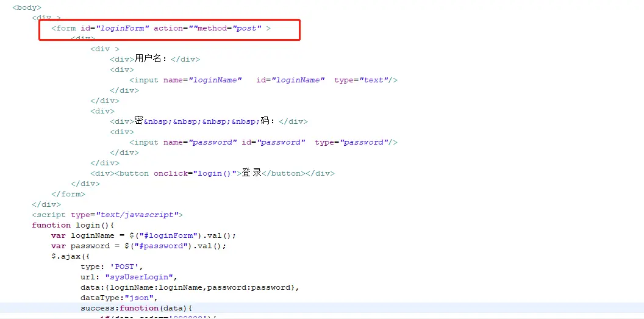This screenshot has width=644, height=319.
Task: Click the id="loginName" attribute of the input
Action: click(291, 80)
